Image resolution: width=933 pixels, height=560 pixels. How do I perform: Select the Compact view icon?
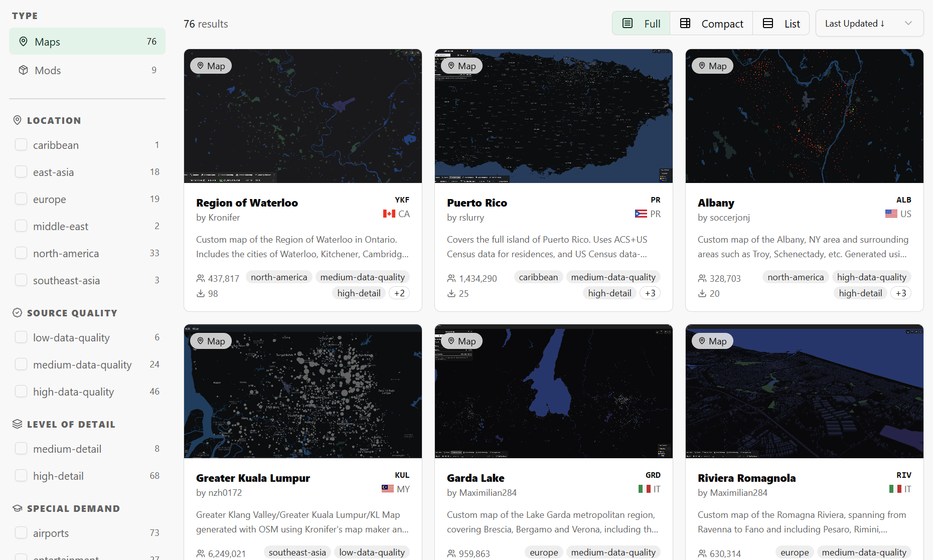click(685, 23)
